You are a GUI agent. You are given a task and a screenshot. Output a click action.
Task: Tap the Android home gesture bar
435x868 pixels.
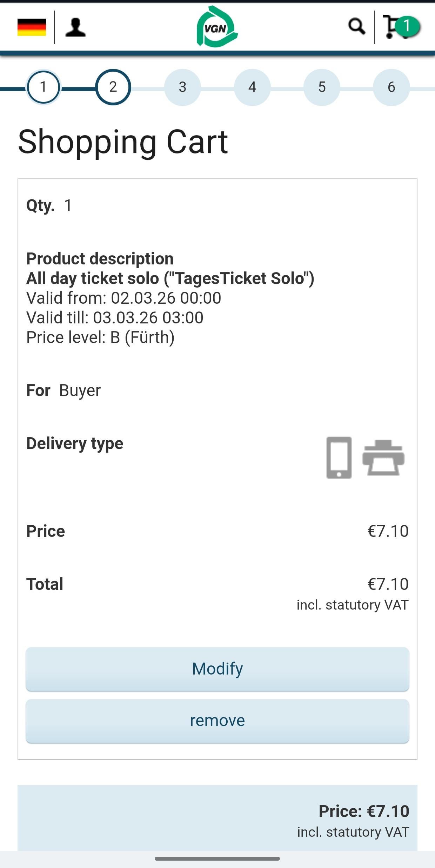[x=217, y=859]
